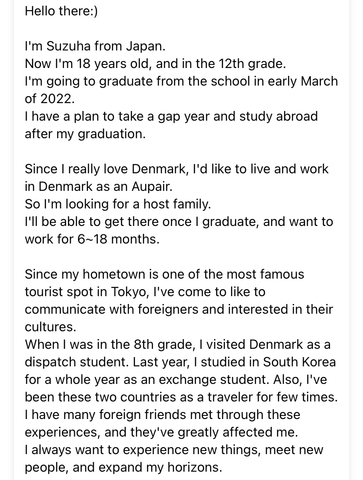363x480 pixels.
Task: Click the line starting "tourist spot in Tokyo"
Action: [145, 292]
